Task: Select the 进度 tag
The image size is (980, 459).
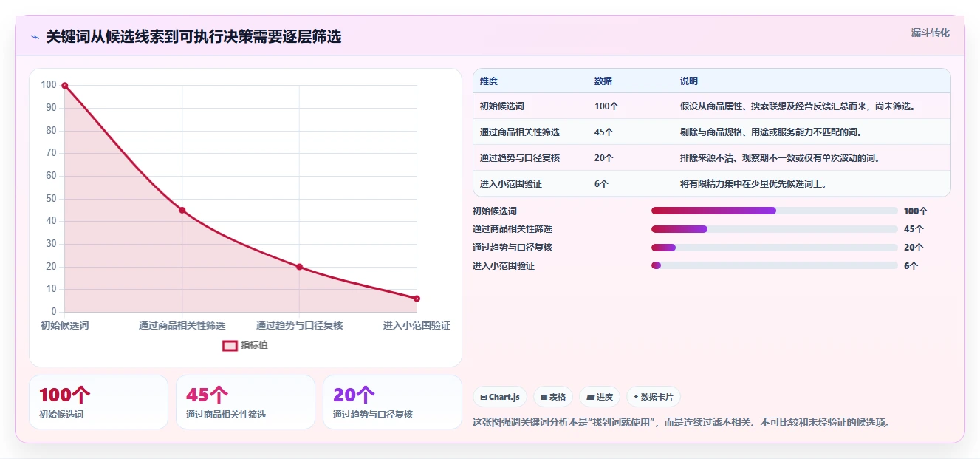Action: coord(600,397)
